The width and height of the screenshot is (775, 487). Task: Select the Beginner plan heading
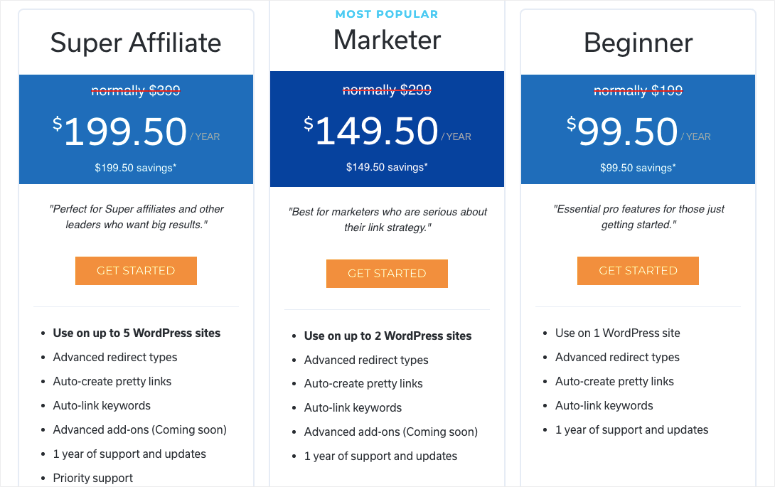638,43
